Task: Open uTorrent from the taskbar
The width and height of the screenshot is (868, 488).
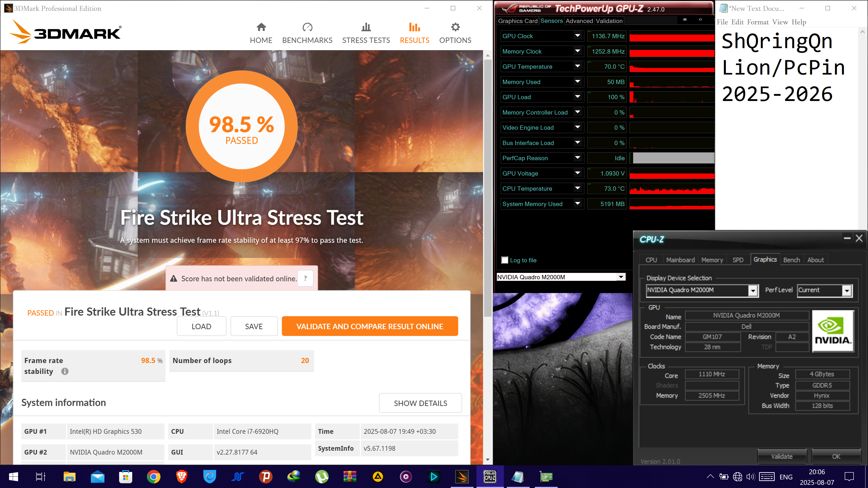Action: pos(322,476)
